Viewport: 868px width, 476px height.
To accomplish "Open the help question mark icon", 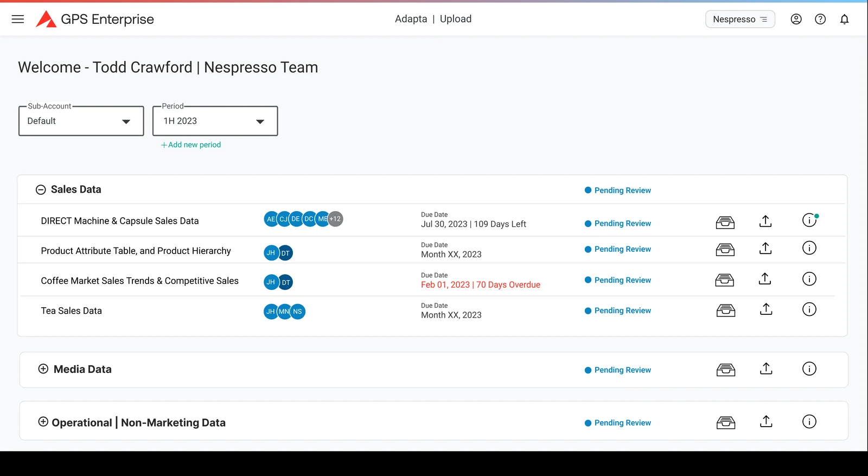I will [x=820, y=19].
